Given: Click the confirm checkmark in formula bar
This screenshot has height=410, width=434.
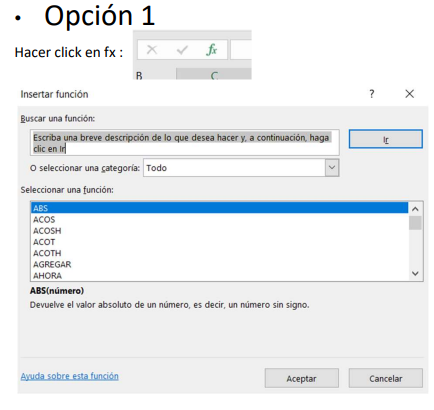Looking at the screenshot, I should coord(182,50).
